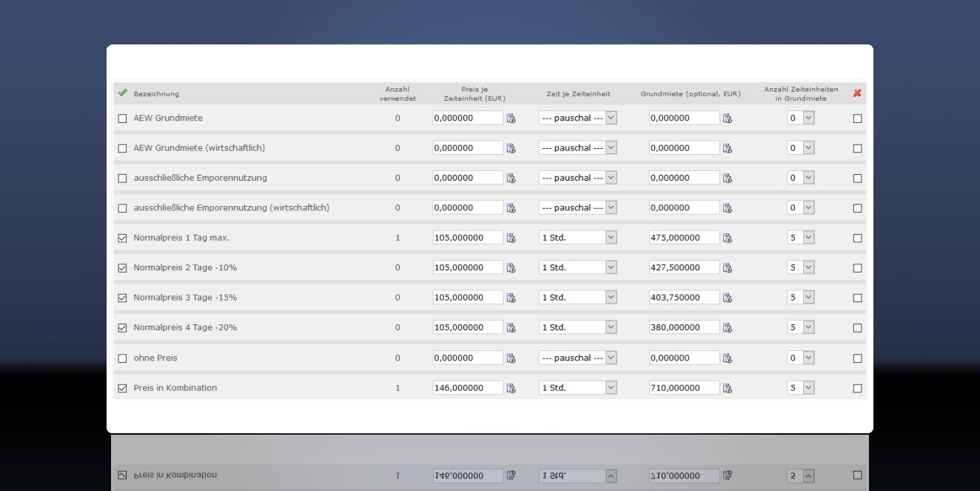Open time-units count dropdown for Normalpreis 3 Tage -15%
The width and height of the screenshot is (980, 491).
[x=800, y=298]
